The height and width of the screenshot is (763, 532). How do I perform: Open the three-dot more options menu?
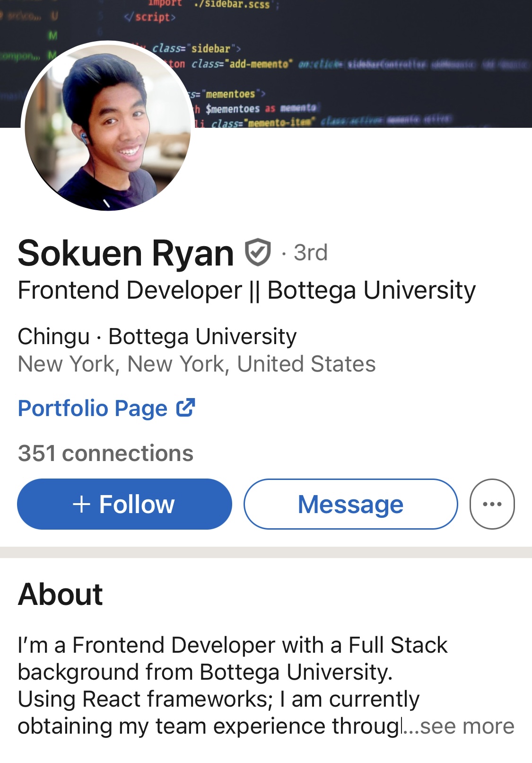(x=492, y=504)
